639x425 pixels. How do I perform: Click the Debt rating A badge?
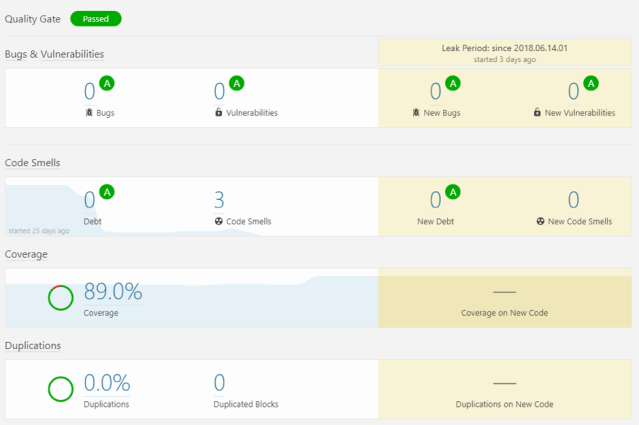coord(107,192)
